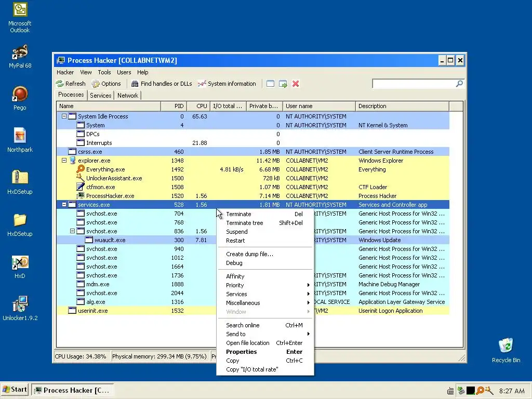Open the View menu
Image resolution: width=532 pixels, height=399 pixels.
[x=86, y=72]
